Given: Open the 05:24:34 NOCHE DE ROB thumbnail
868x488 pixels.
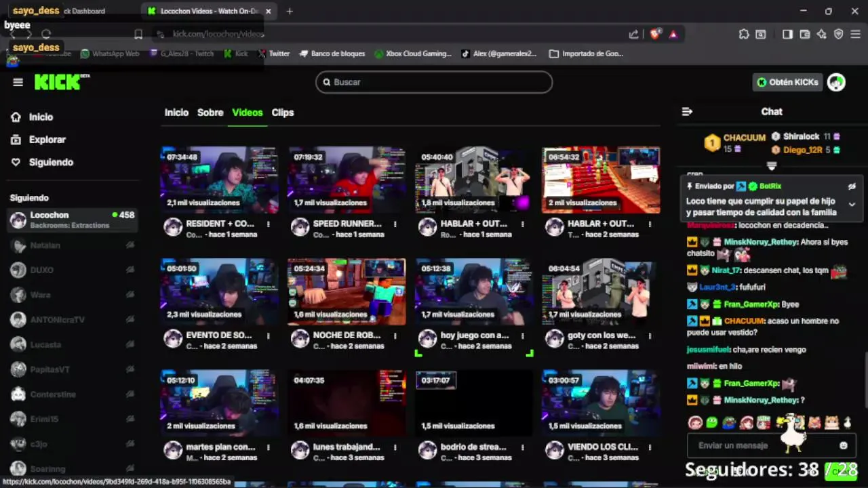Looking at the screenshot, I should coord(347,292).
